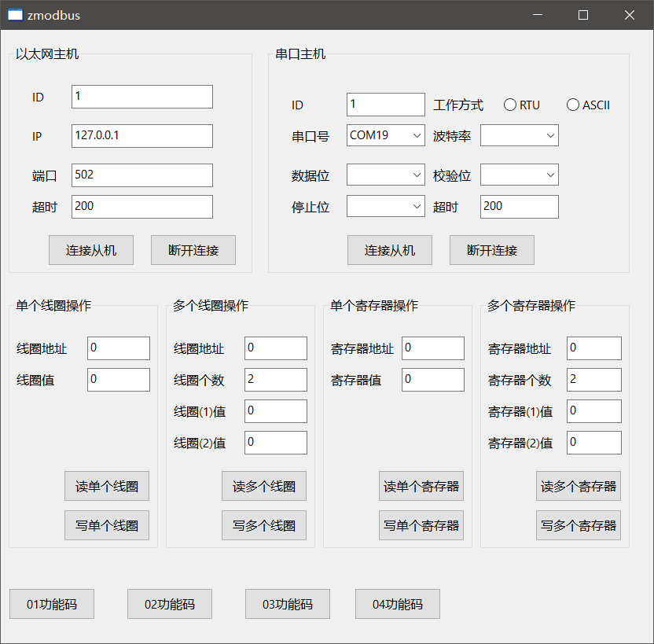The image size is (654, 644).
Task: Click the 写单个线圈 button
Action: click(x=107, y=525)
